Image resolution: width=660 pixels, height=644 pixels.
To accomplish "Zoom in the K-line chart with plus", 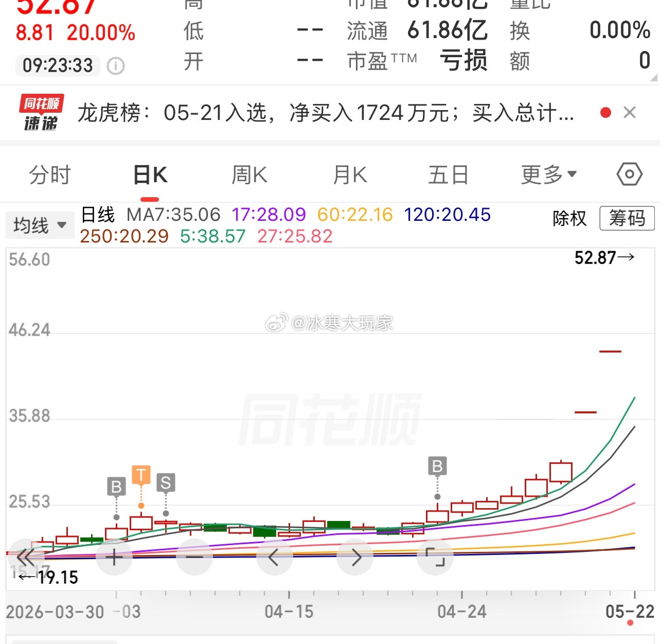I will 114,556.
